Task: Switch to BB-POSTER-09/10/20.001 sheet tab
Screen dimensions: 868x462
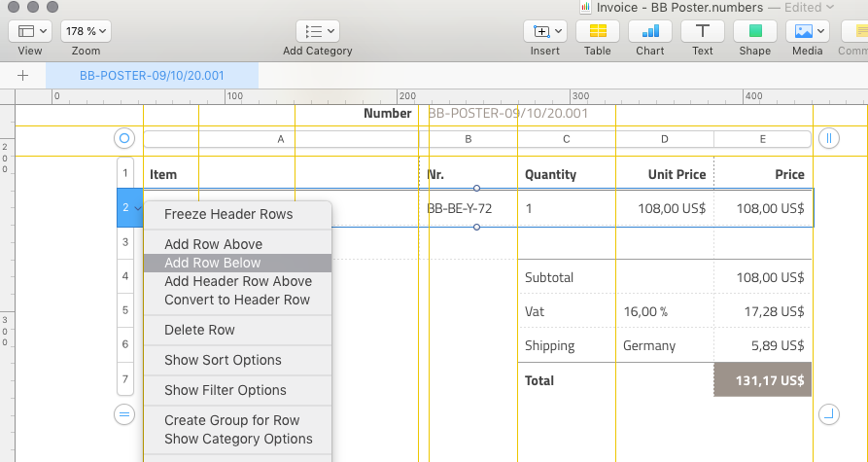Action: (150, 75)
